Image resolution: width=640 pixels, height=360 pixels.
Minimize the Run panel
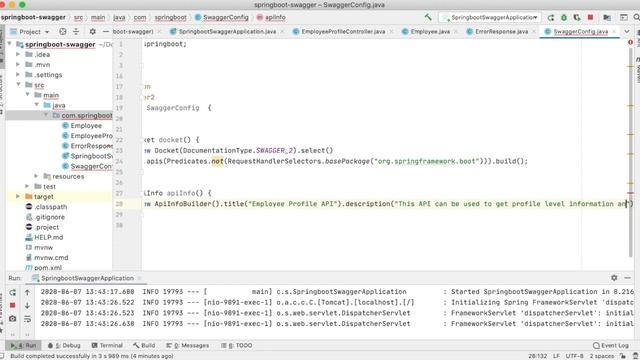627,278
